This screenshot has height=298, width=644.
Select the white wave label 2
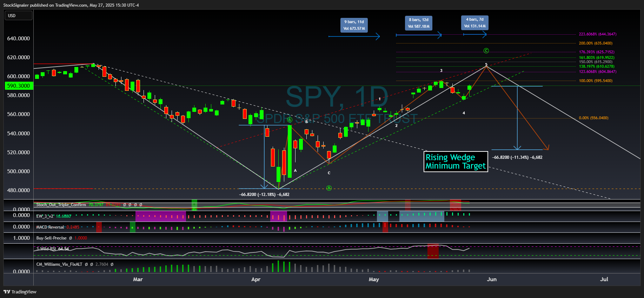(396, 126)
